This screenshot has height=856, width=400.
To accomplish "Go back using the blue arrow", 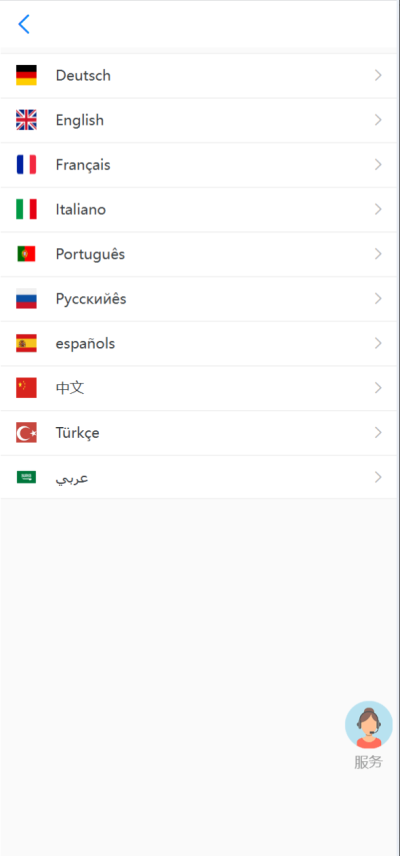I will 23,24.
